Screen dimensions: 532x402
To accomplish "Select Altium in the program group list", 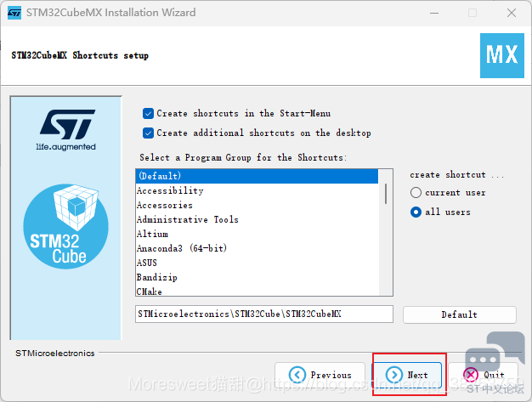I will coord(257,234).
